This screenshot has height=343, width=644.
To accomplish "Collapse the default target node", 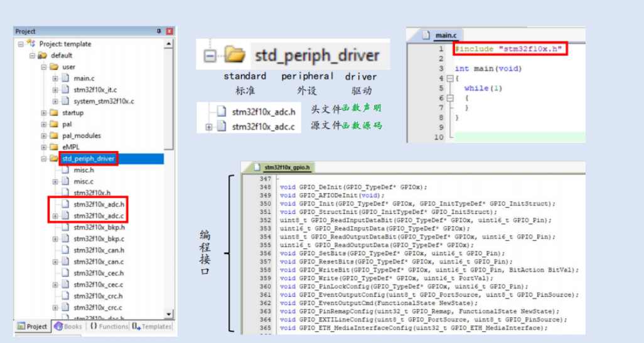I will (x=32, y=55).
